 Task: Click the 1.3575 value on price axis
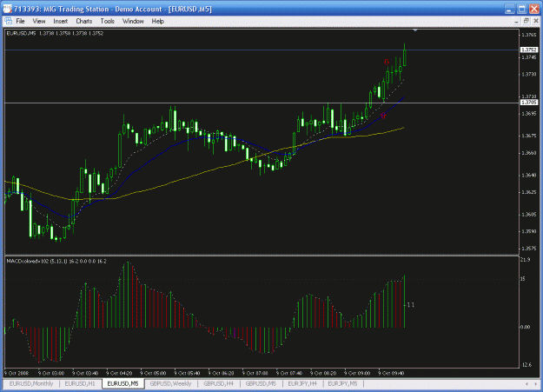pos(529,249)
